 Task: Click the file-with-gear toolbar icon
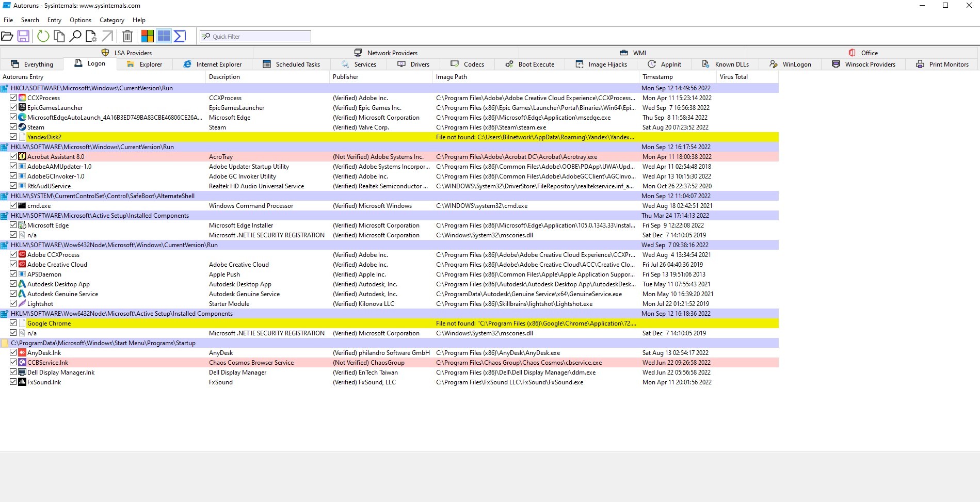[91, 36]
